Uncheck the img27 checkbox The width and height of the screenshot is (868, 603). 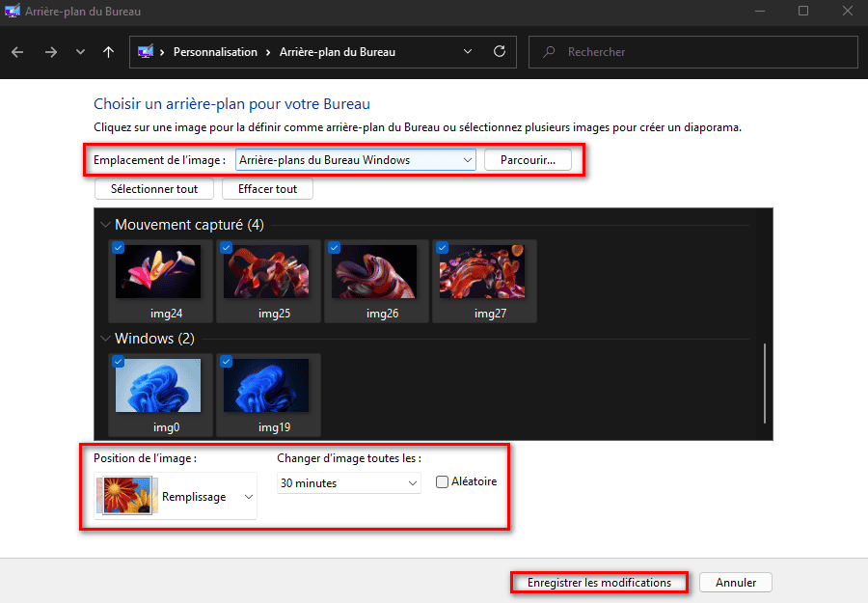(x=442, y=248)
